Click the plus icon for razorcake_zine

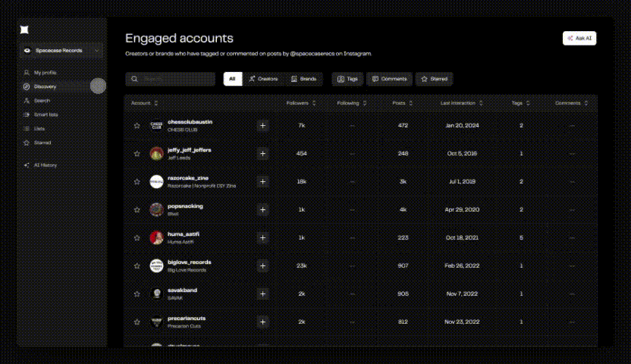tap(262, 181)
